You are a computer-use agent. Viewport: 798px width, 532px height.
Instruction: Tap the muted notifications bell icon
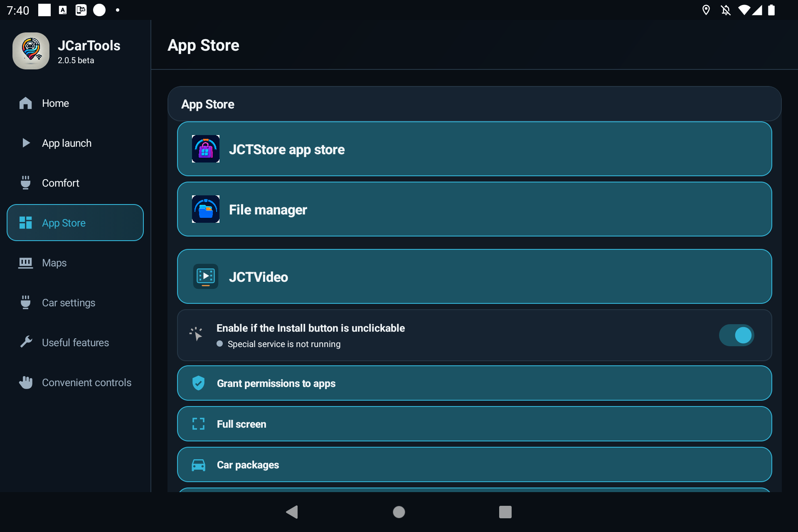726,10
